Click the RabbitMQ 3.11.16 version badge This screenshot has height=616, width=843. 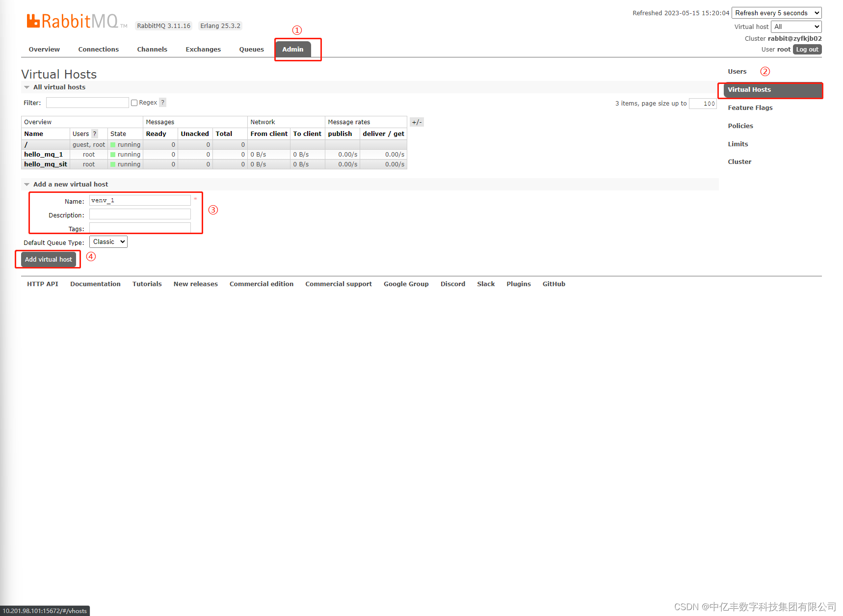(x=163, y=26)
